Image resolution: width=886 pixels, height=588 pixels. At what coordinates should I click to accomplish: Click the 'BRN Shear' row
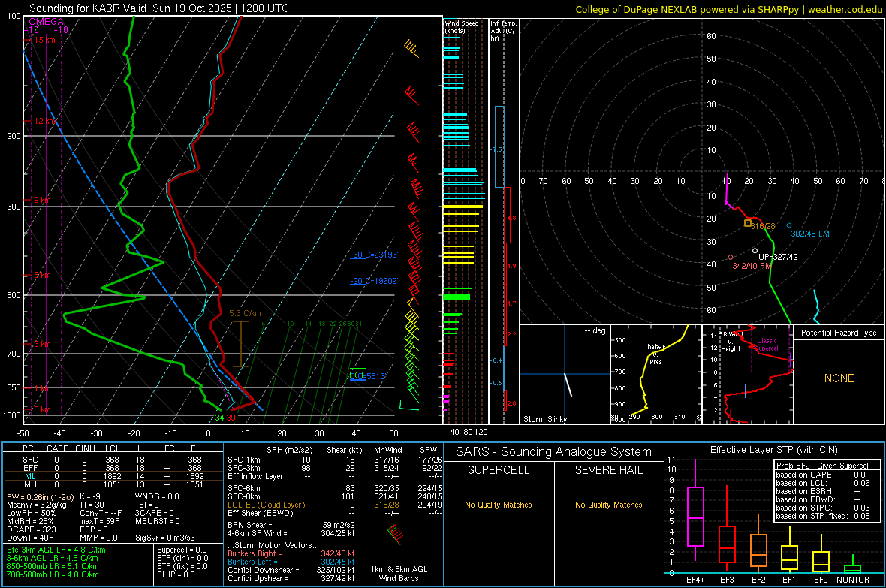291,525
